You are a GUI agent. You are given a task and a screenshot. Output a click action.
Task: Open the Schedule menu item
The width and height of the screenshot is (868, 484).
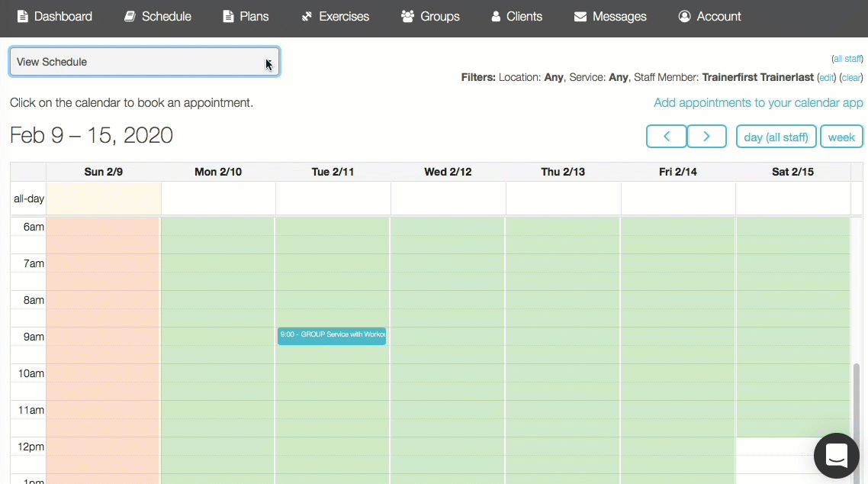158,17
